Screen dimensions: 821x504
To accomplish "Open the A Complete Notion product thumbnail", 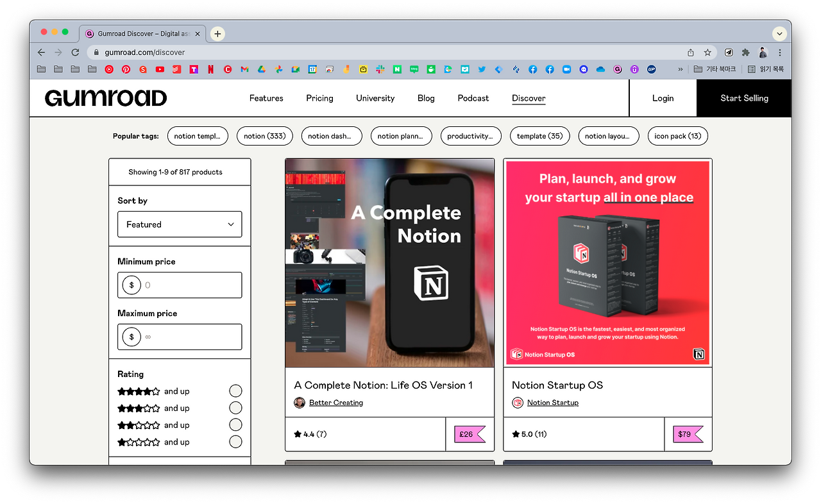I will point(390,263).
